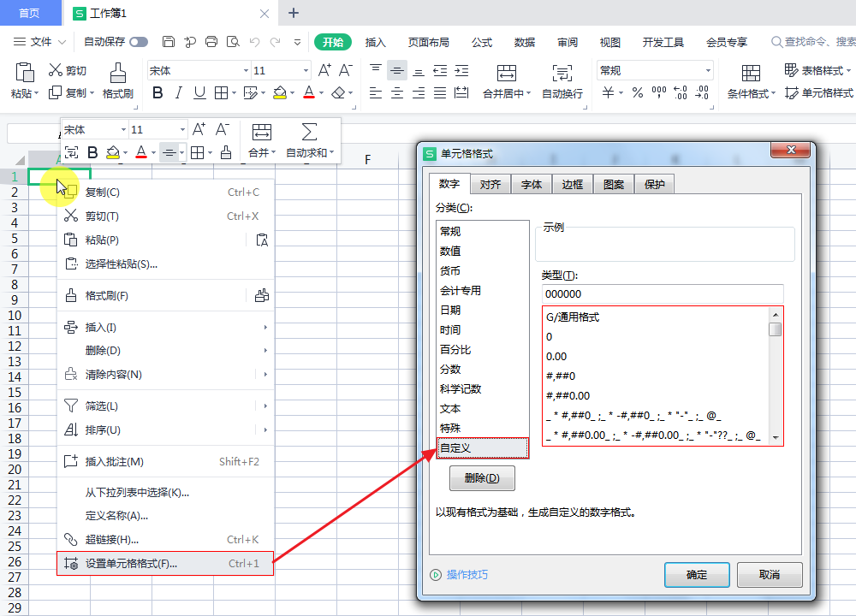Image resolution: width=856 pixels, height=616 pixels.
Task: Click the red font color icon in ribbon
Action: point(309,93)
